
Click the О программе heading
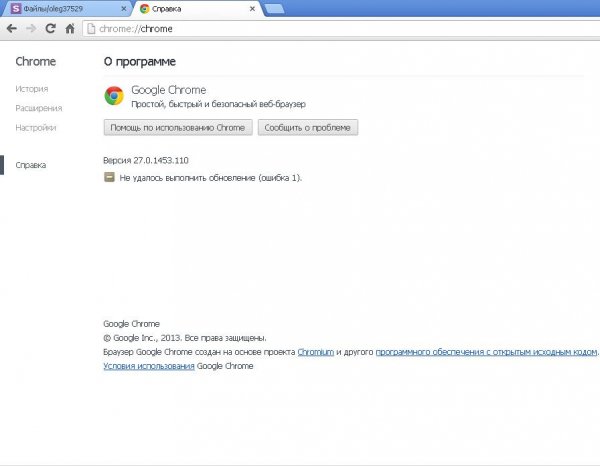pyautogui.click(x=140, y=62)
